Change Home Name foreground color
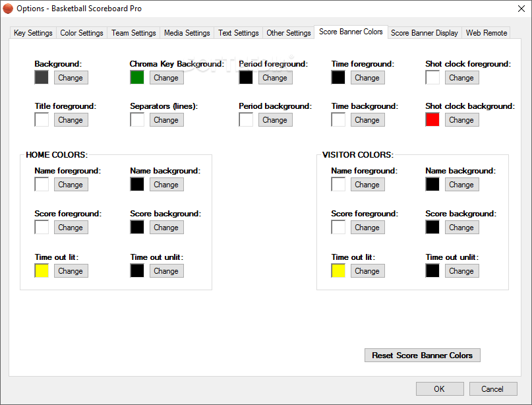 [71, 185]
